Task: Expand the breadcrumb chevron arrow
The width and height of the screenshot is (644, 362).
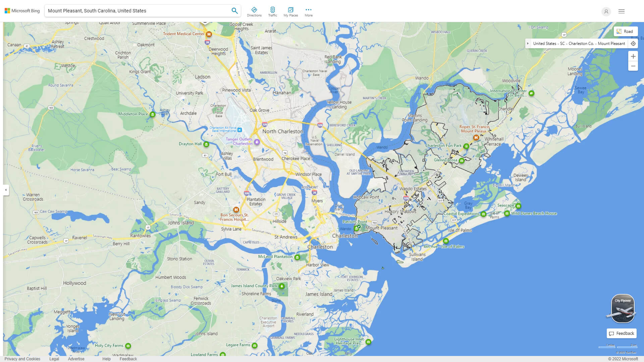Action: (528, 44)
